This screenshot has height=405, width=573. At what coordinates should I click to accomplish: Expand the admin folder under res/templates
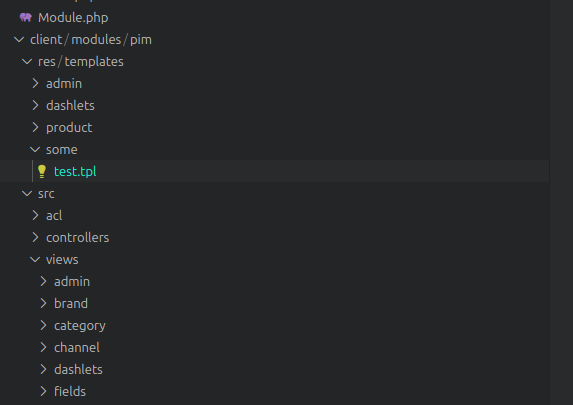(x=35, y=83)
